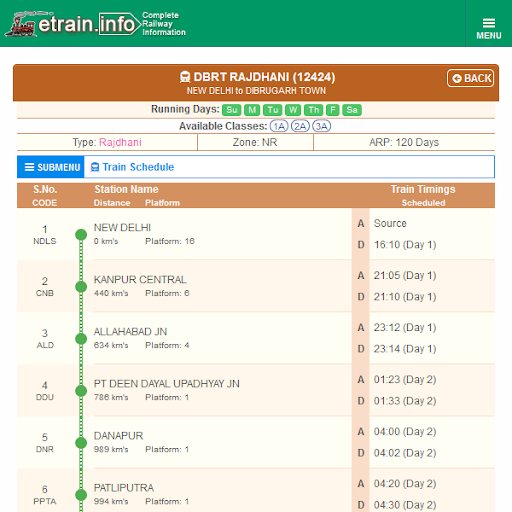
Task: Click the ALD station code
Action: [45, 345]
